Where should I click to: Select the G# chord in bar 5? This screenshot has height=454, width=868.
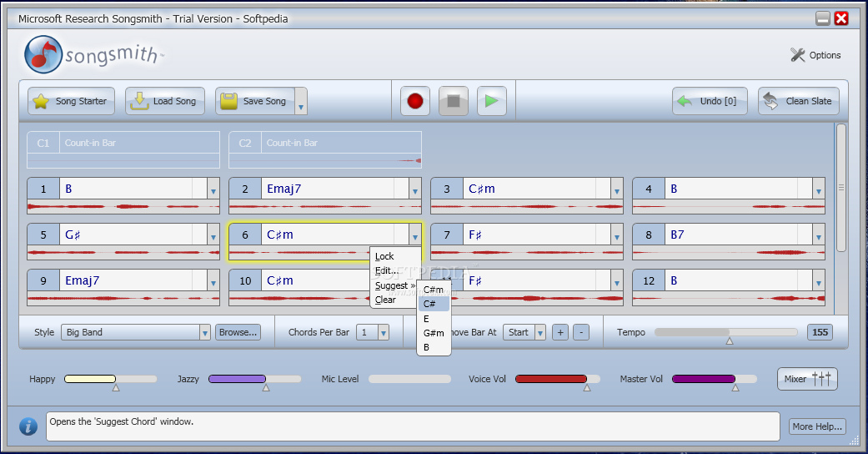(x=73, y=235)
